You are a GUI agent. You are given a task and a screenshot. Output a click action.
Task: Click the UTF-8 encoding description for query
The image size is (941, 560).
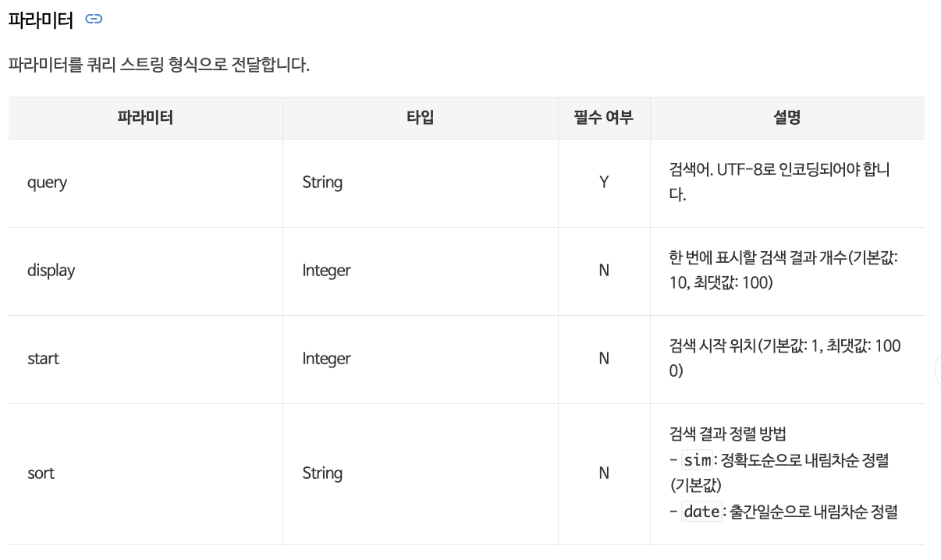pyautogui.click(x=779, y=183)
